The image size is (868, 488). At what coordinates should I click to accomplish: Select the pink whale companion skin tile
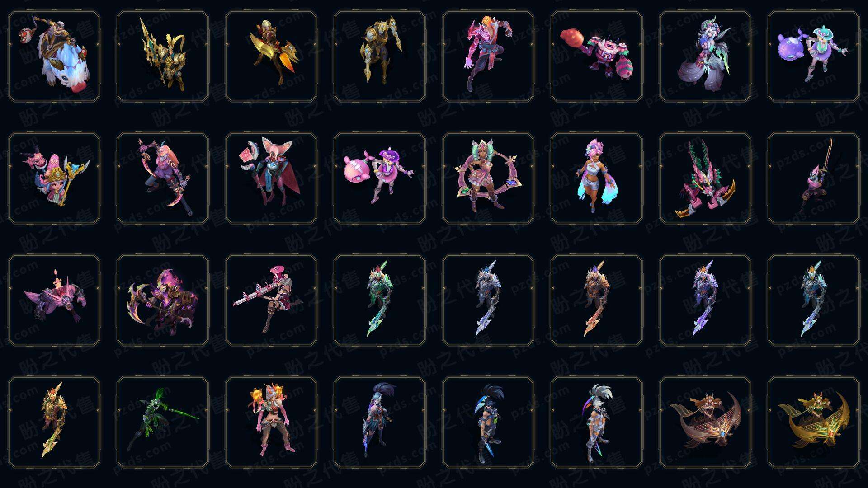(x=380, y=178)
